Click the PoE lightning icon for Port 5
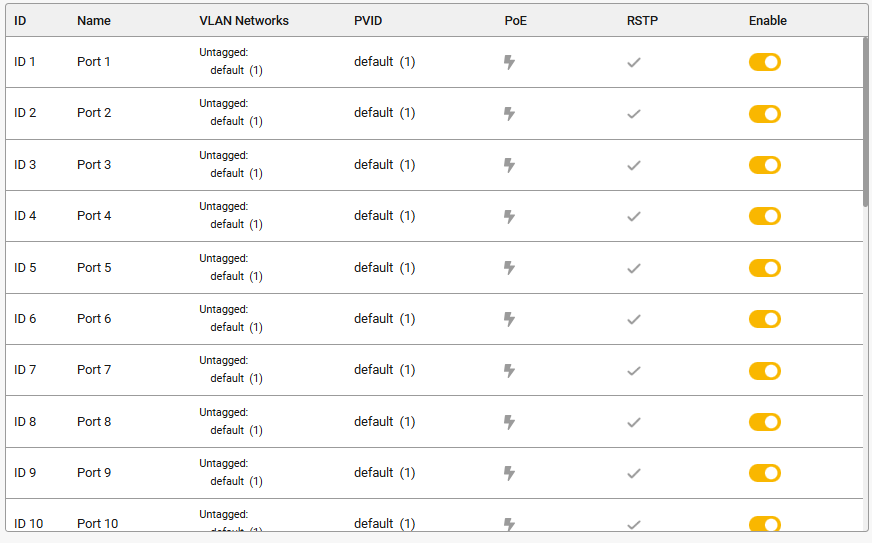Image resolution: width=872 pixels, height=551 pixels. pos(509,268)
